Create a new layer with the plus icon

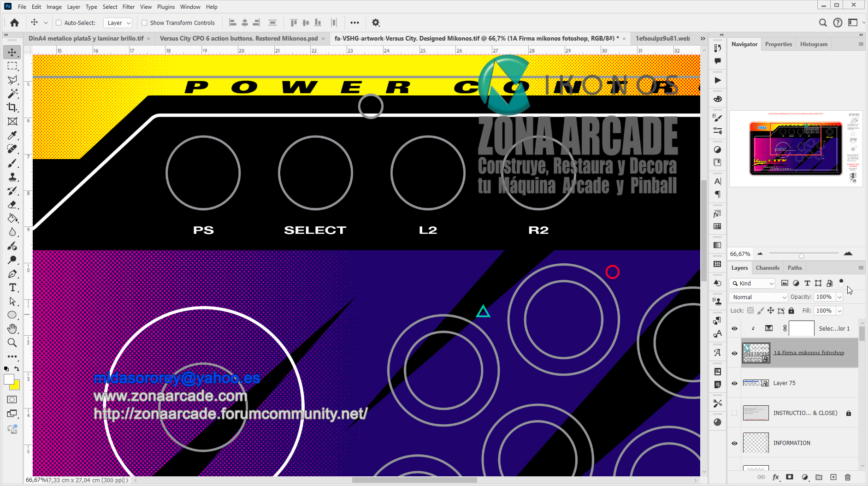pyautogui.click(x=833, y=477)
